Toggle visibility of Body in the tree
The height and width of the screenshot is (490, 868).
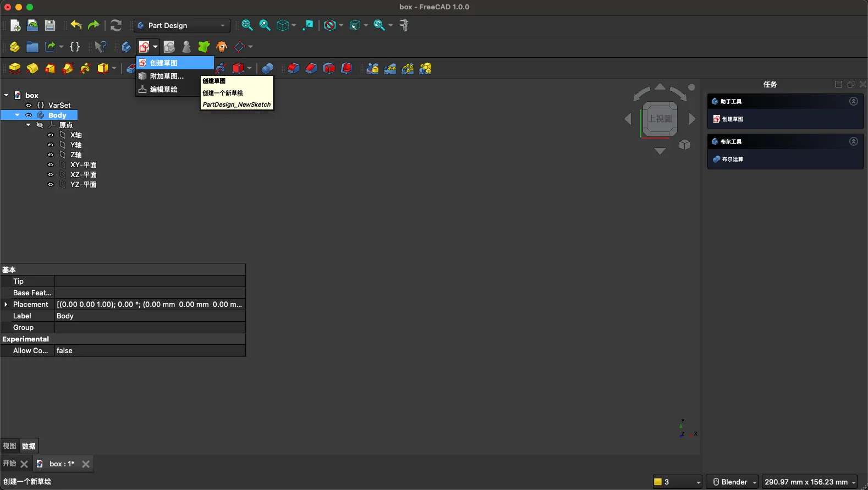pyautogui.click(x=29, y=115)
